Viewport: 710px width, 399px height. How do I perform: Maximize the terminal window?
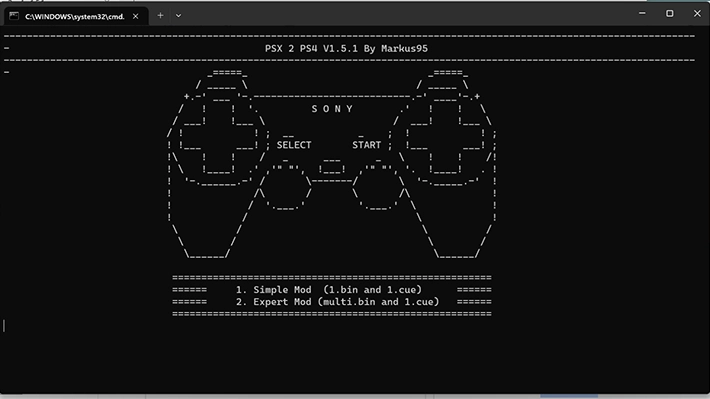pos(669,14)
